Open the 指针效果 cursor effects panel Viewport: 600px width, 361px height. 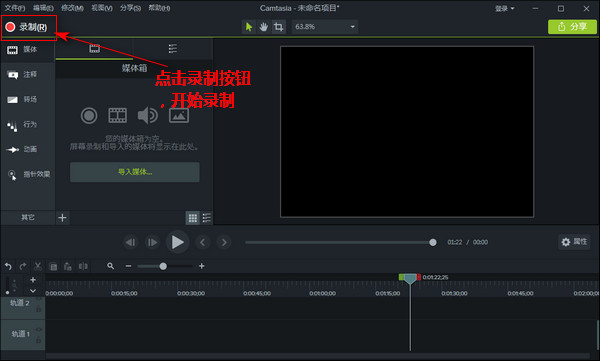[29, 175]
